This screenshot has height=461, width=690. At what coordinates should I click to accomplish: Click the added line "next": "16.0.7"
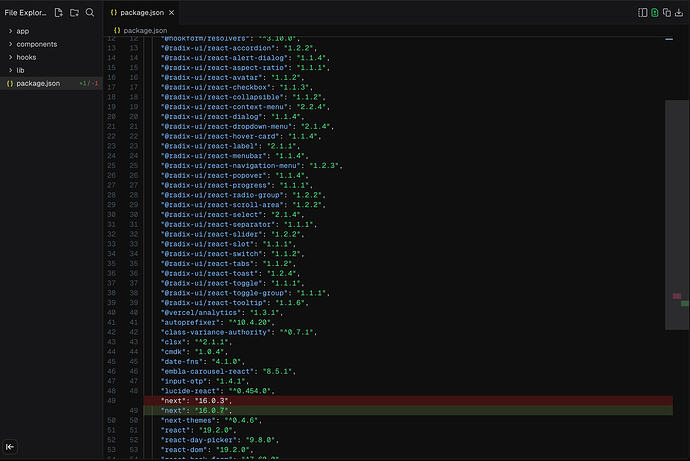[x=408, y=410]
